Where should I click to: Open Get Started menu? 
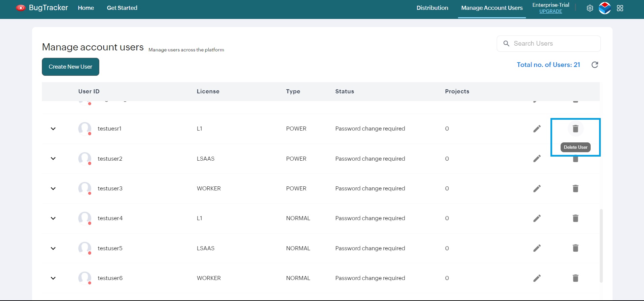122,8
